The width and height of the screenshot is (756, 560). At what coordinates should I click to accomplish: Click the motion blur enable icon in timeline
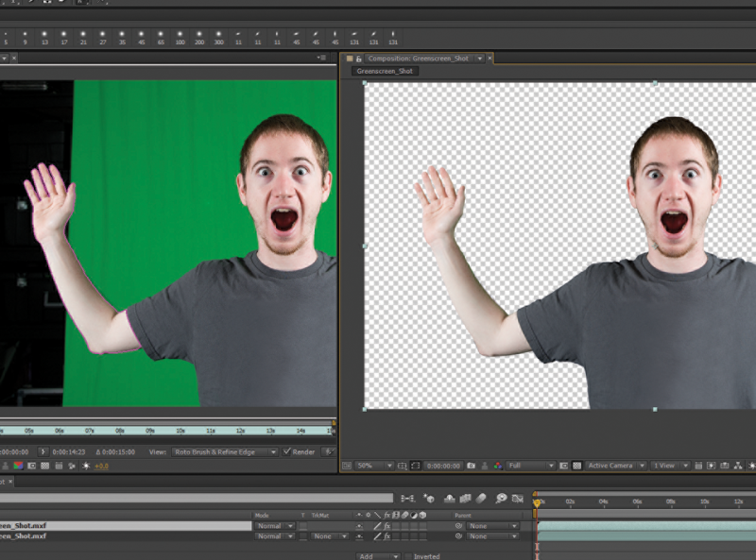[481, 498]
